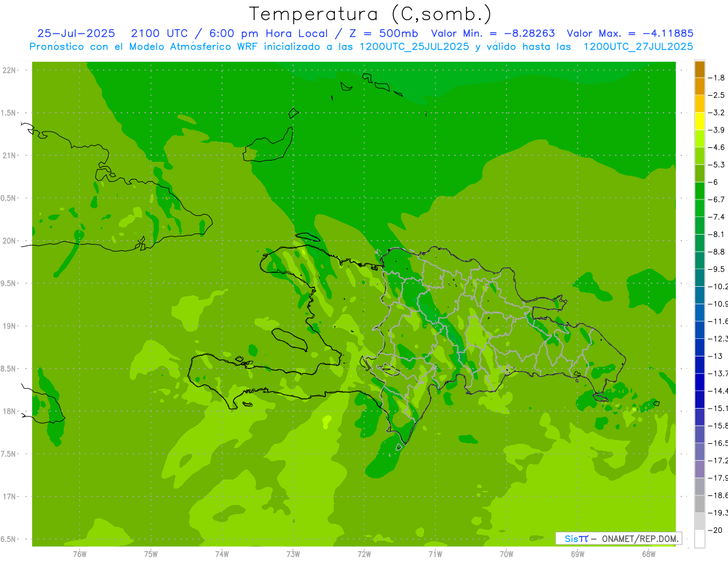Click the title "Temperatura (C,somb.)"

pyautogui.click(x=371, y=15)
